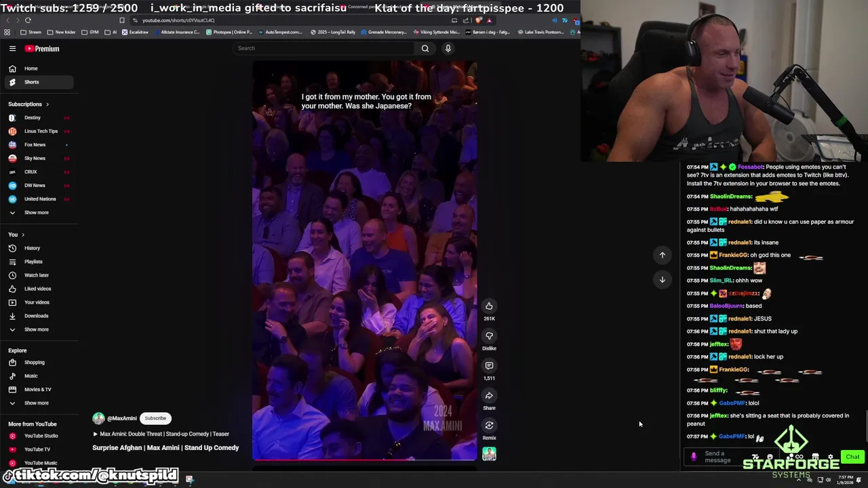
Task: Open the AutoTempest bookmark
Action: tap(279, 32)
